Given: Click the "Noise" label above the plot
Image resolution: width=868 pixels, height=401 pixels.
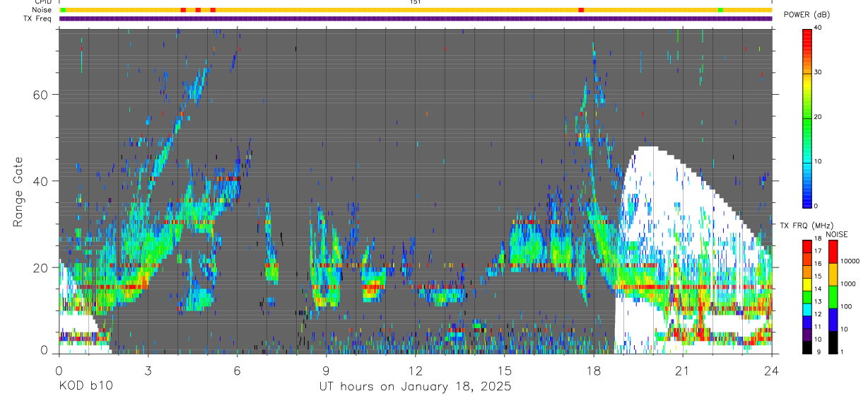Looking at the screenshot, I should click(43, 10).
